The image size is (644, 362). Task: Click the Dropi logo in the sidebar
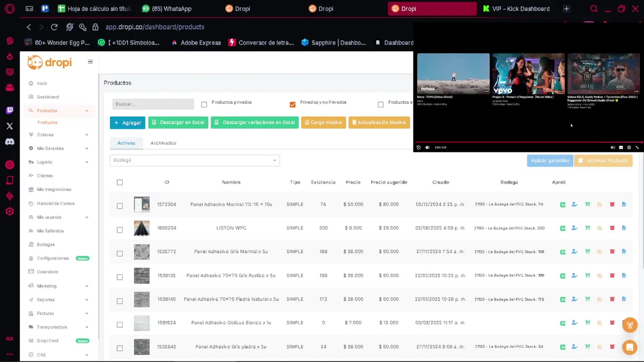tap(49, 62)
